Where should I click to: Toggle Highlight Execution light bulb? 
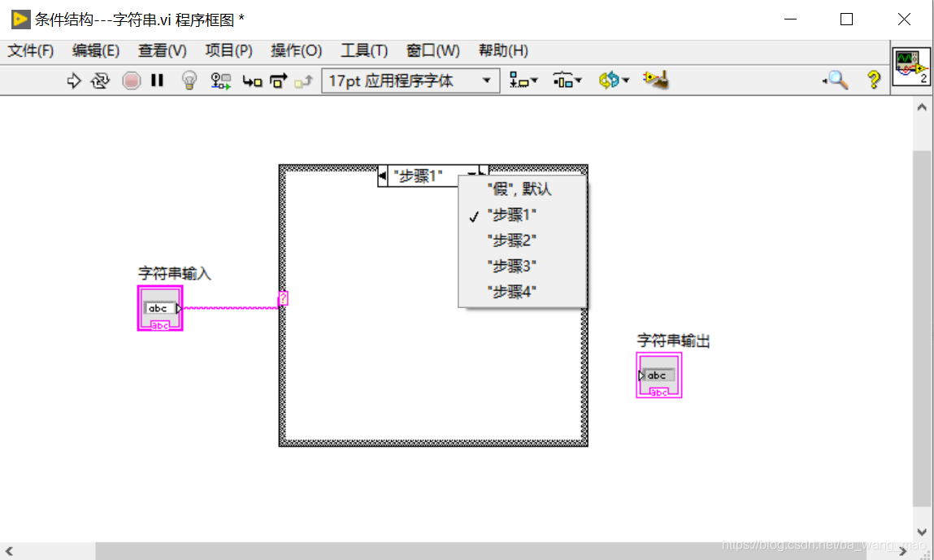[189, 80]
